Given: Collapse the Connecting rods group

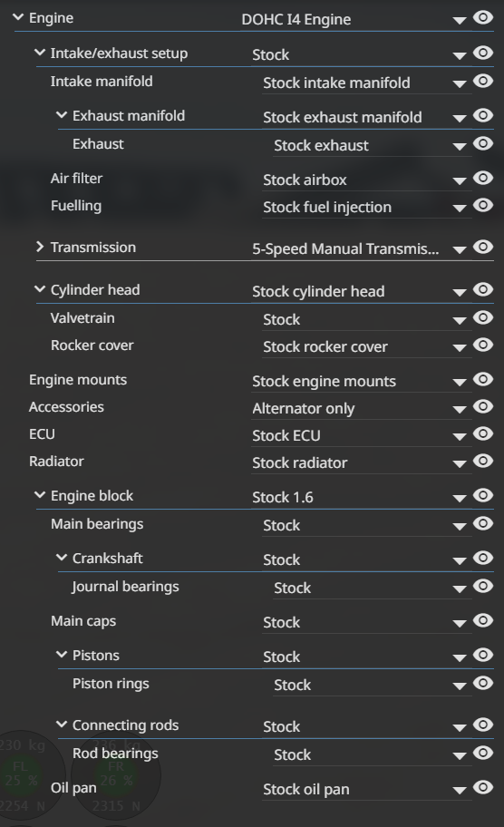Looking at the screenshot, I should tap(62, 725).
